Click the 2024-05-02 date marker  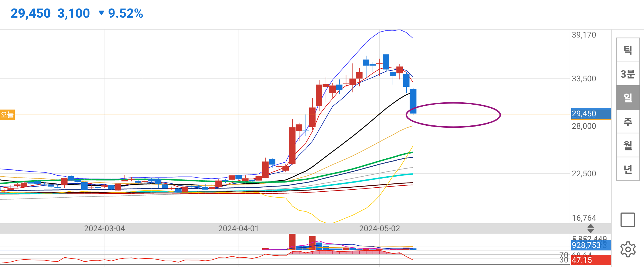(x=379, y=228)
